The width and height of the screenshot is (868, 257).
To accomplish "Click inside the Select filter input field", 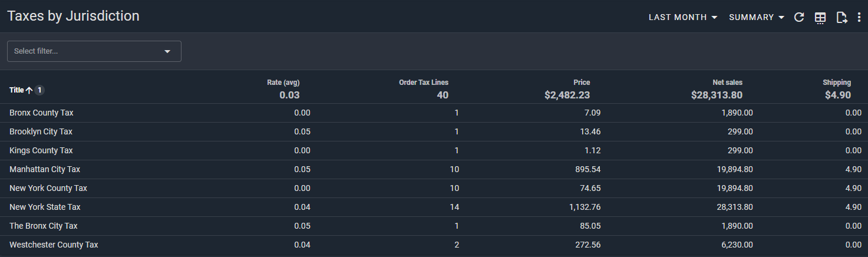I will (x=82, y=51).
